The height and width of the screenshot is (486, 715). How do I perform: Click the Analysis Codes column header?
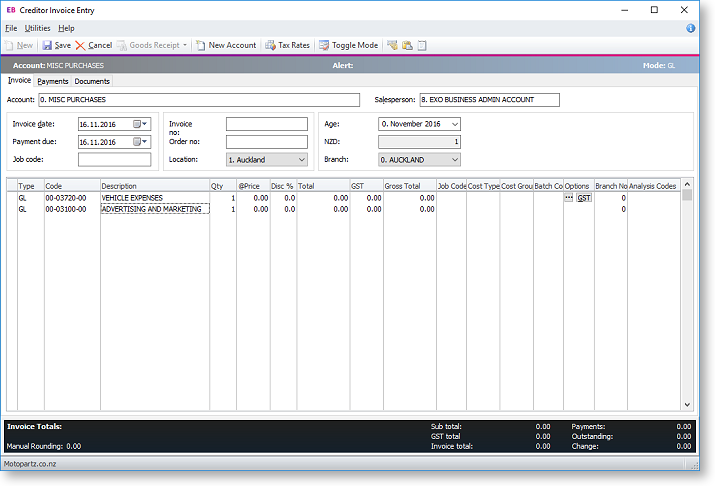pyautogui.click(x=653, y=186)
